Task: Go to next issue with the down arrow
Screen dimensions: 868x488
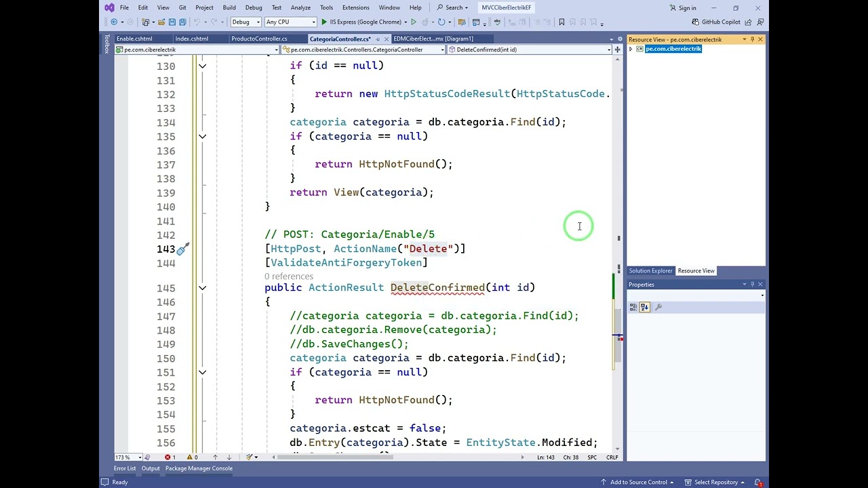Action: 229,457
